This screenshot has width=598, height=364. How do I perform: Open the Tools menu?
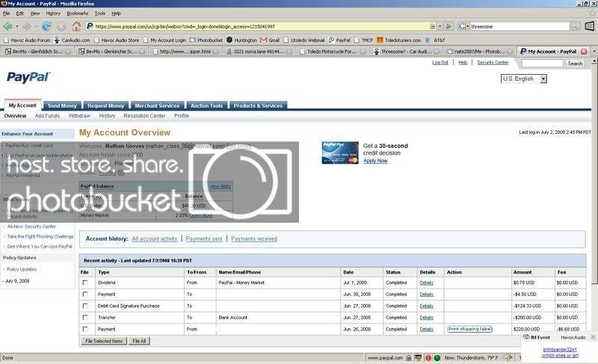point(100,13)
